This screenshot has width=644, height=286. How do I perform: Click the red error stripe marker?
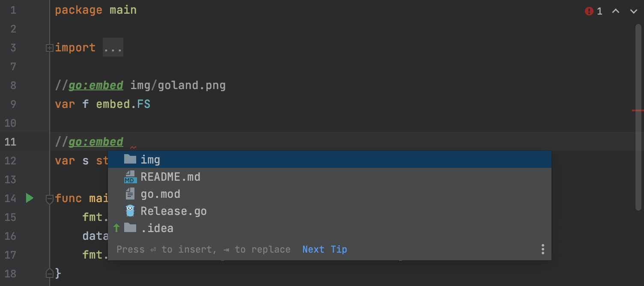638,110
